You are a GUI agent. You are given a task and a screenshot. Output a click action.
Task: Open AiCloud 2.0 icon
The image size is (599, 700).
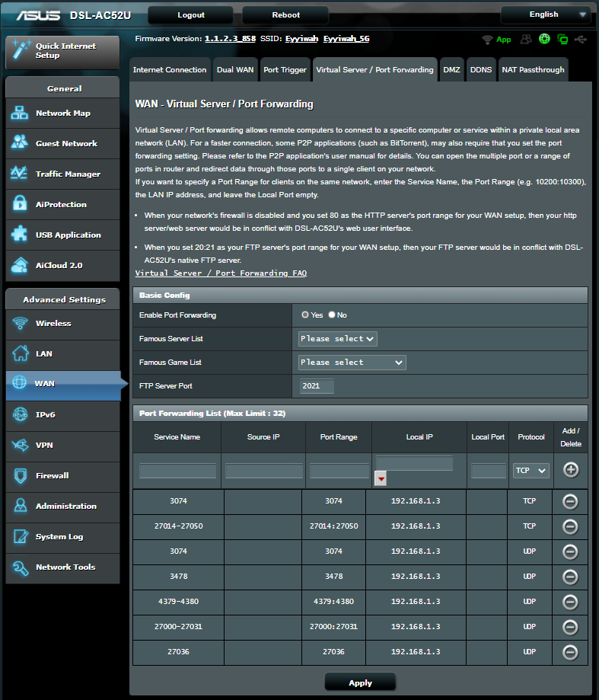click(20, 265)
